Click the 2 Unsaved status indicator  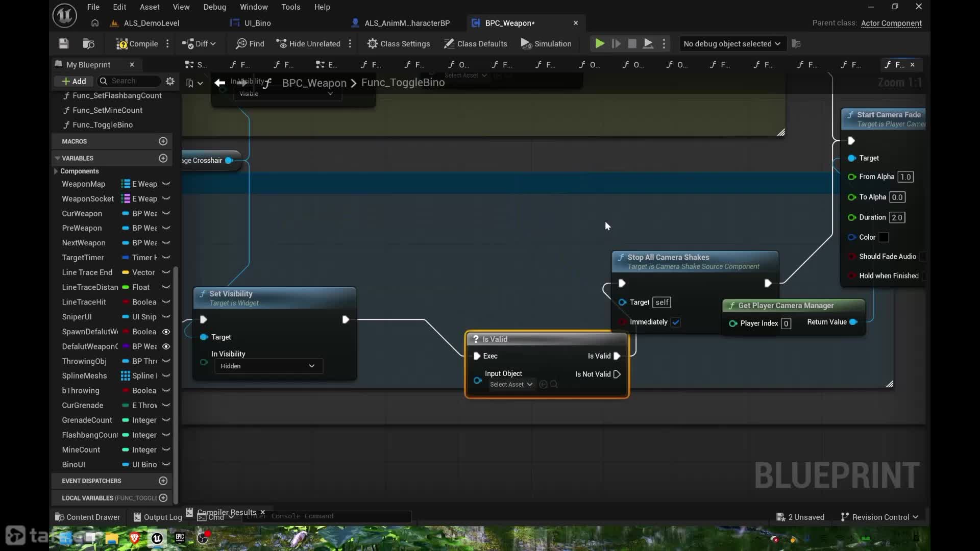coord(800,517)
